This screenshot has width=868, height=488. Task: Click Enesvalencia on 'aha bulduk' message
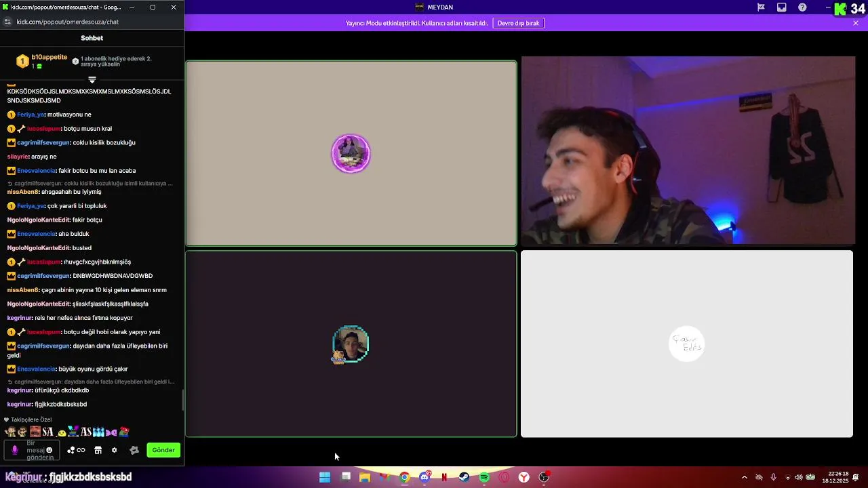(36, 234)
